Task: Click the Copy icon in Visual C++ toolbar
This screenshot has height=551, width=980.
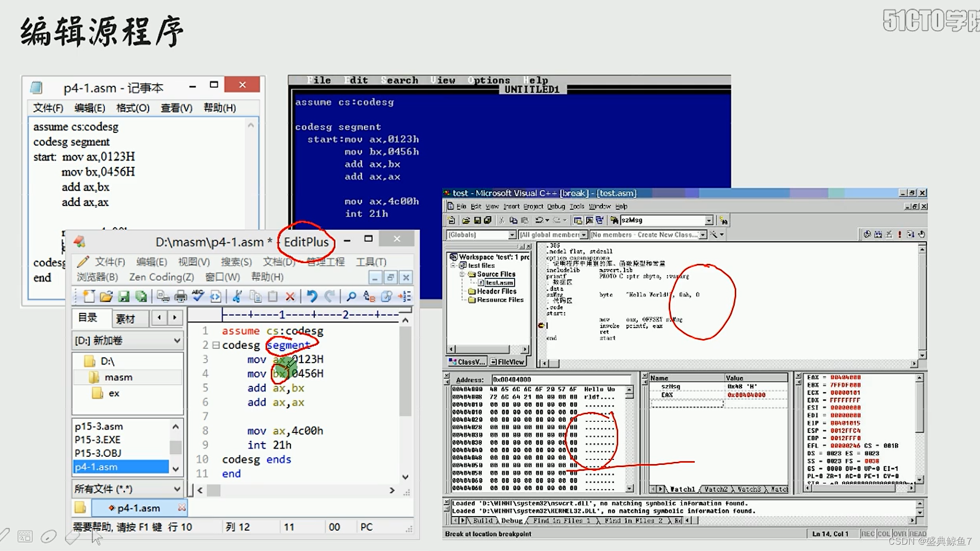Action: [x=513, y=220]
